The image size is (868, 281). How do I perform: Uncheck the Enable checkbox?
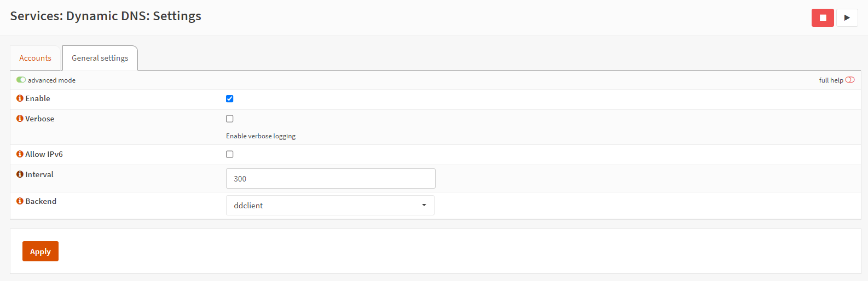[230, 99]
